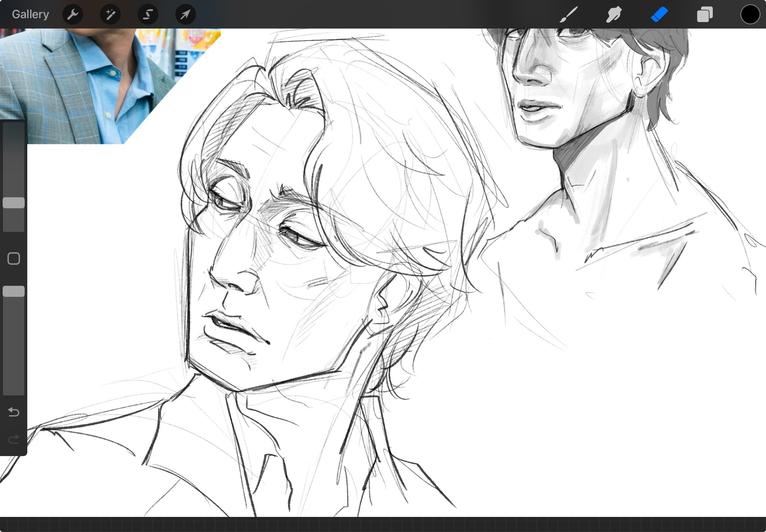The height and width of the screenshot is (532, 766).
Task: Undo the last stroke
Action: (x=14, y=412)
